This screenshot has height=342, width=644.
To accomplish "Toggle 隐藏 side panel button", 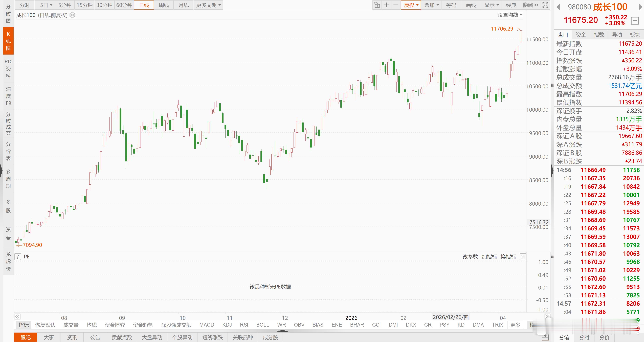I will (530, 5).
